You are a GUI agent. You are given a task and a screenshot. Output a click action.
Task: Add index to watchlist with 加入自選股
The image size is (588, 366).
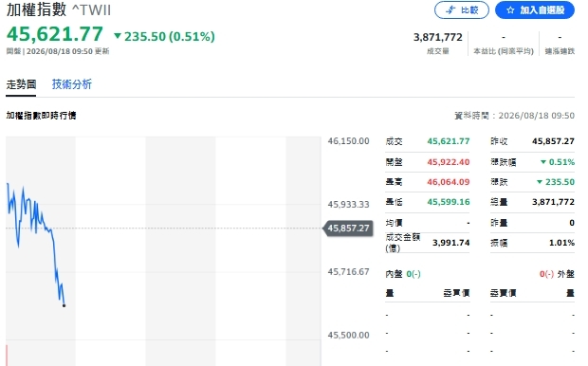(535, 10)
